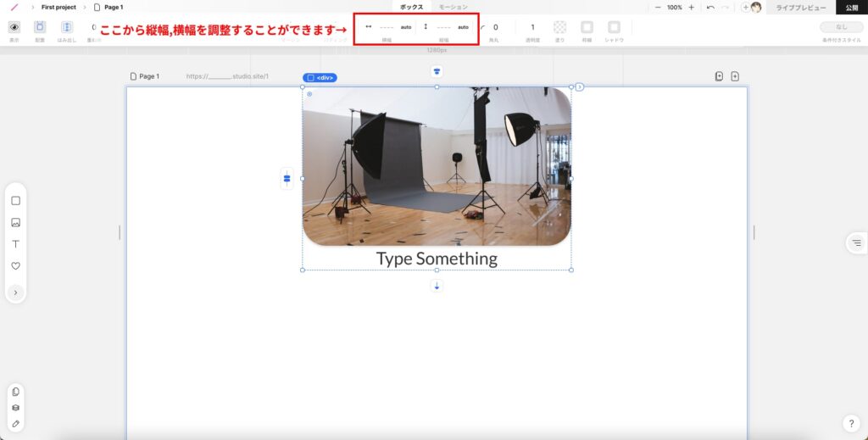Click the undo arrow in top bar
Image resolution: width=868 pixels, height=440 pixels.
click(x=710, y=7)
